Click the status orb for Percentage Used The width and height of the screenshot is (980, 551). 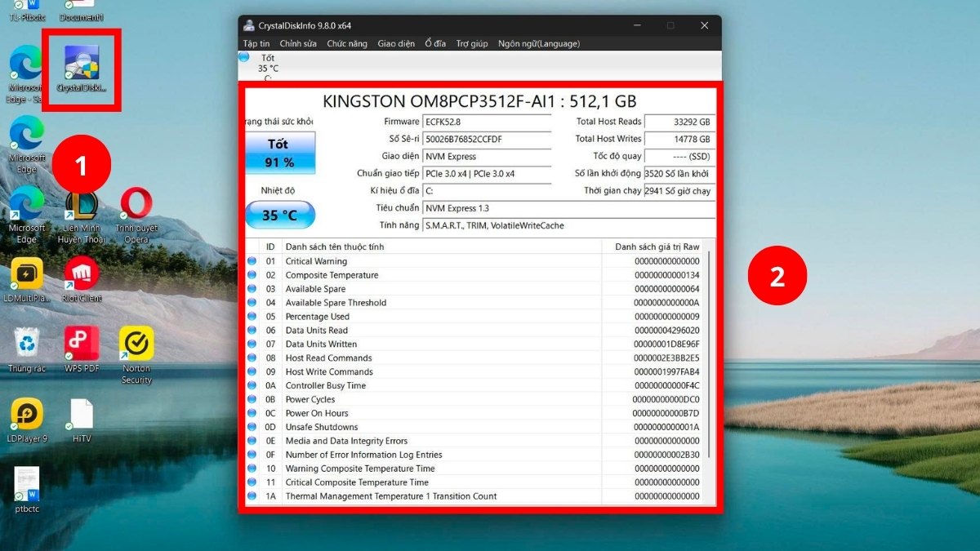[x=252, y=317]
